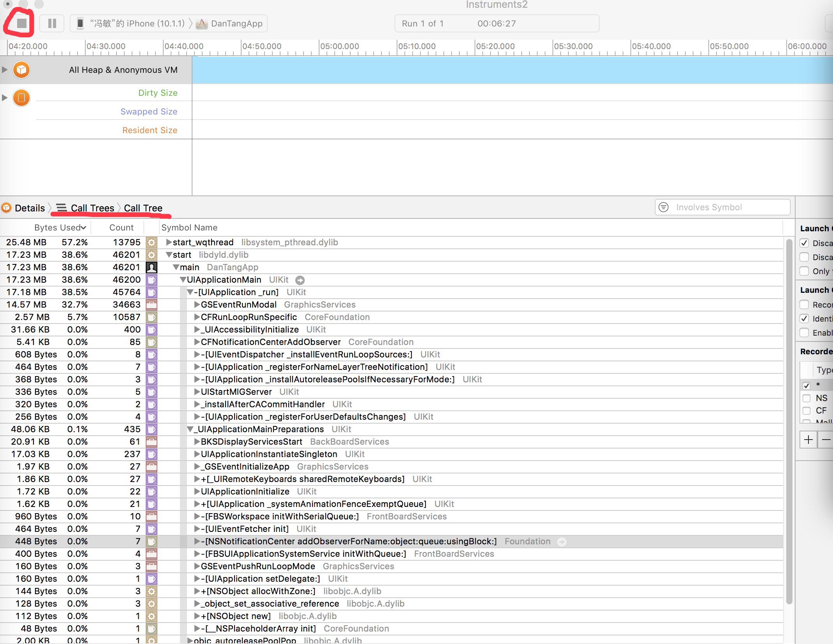Collapse the main DanTangApp row
The height and width of the screenshot is (644, 833).
pos(176,267)
